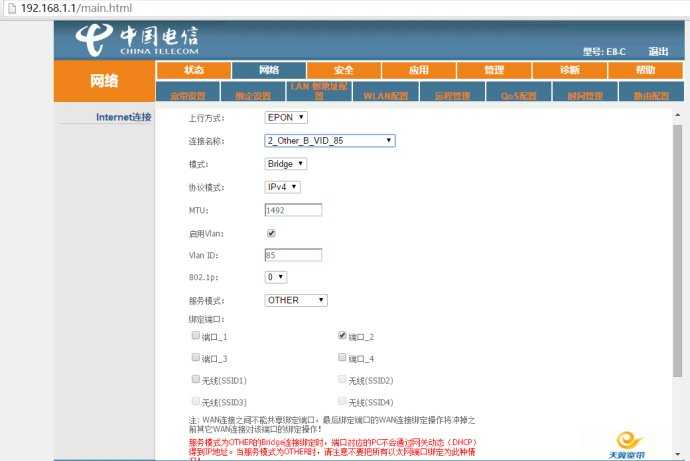Uncheck the 端口_2 binding checkbox
Screen dimensions: 690x461
point(342,336)
